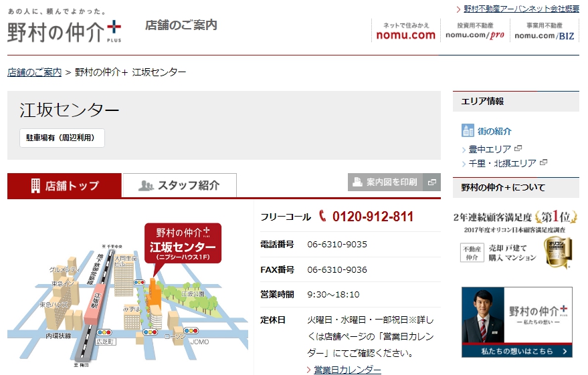The height and width of the screenshot is (375, 588).
Task: Click the phone icon beside 0120-912-811
Action: pos(322,216)
